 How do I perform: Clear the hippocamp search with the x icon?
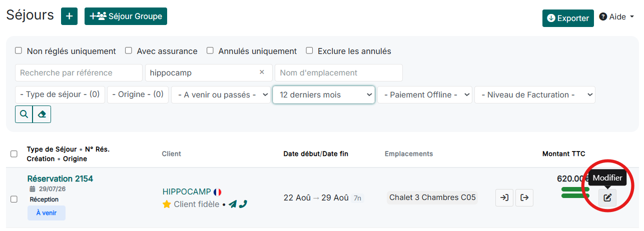tap(262, 72)
